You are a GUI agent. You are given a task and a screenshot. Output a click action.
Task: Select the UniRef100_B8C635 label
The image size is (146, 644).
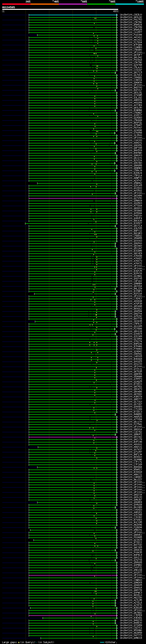click(x=131, y=221)
